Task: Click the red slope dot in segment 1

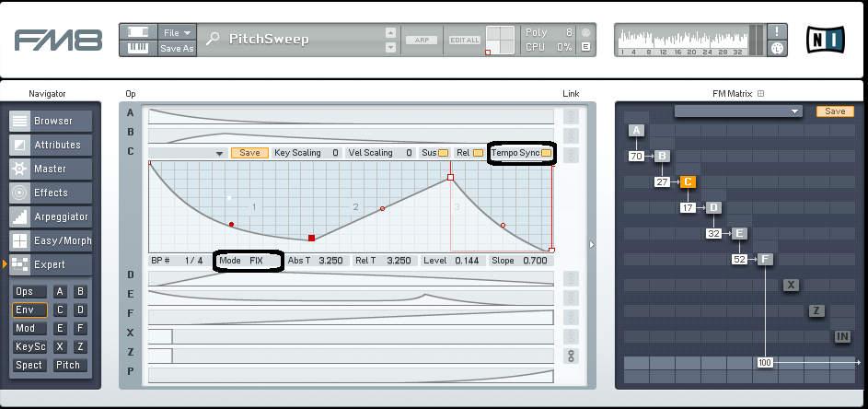Action: point(231,225)
